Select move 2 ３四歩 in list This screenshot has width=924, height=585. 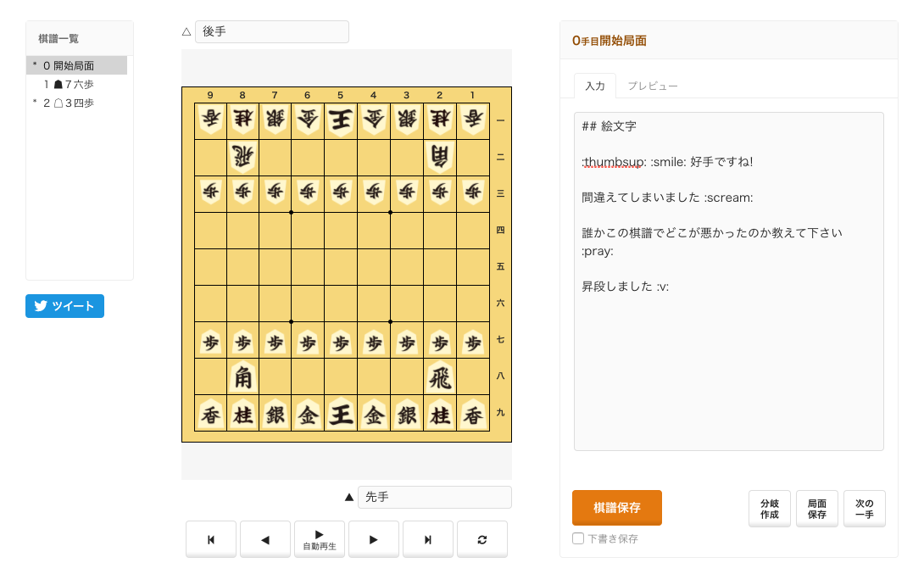[73, 103]
